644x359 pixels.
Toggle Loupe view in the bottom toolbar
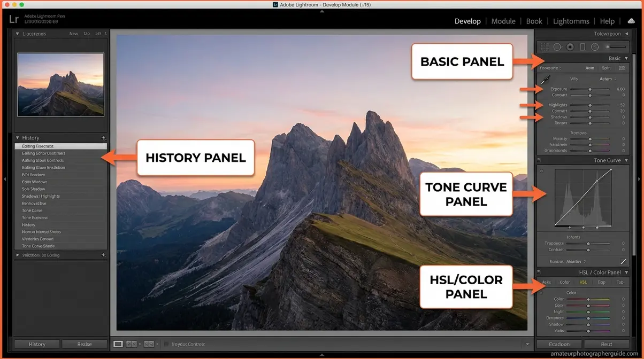click(x=119, y=344)
